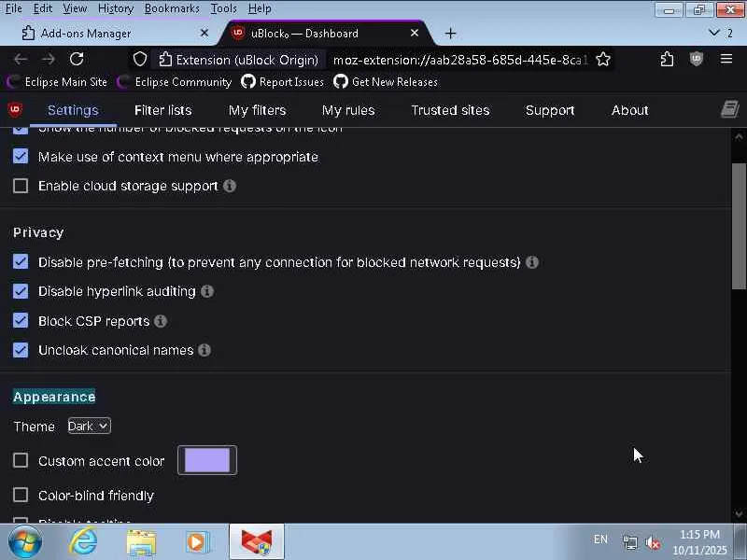Image resolution: width=747 pixels, height=560 pixels.
Task: Uncheck Disable pre-fetching option
Action: pos(21,262)
